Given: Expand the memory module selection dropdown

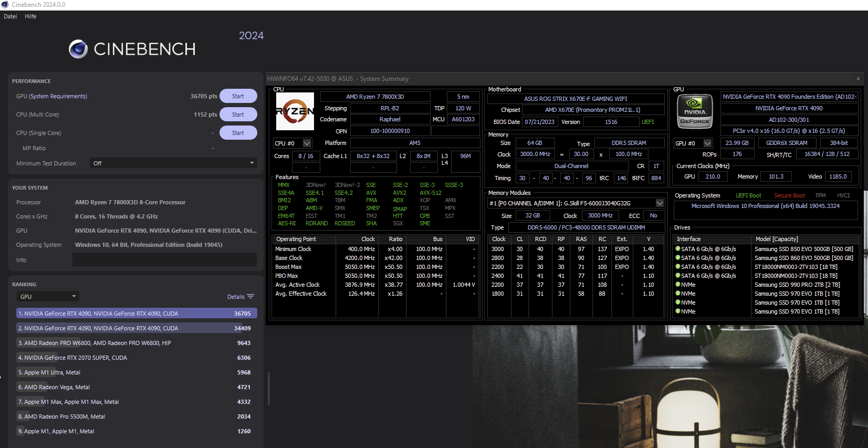Looking at the screenshot, I should pyautogui.click(x=660, y=203).
